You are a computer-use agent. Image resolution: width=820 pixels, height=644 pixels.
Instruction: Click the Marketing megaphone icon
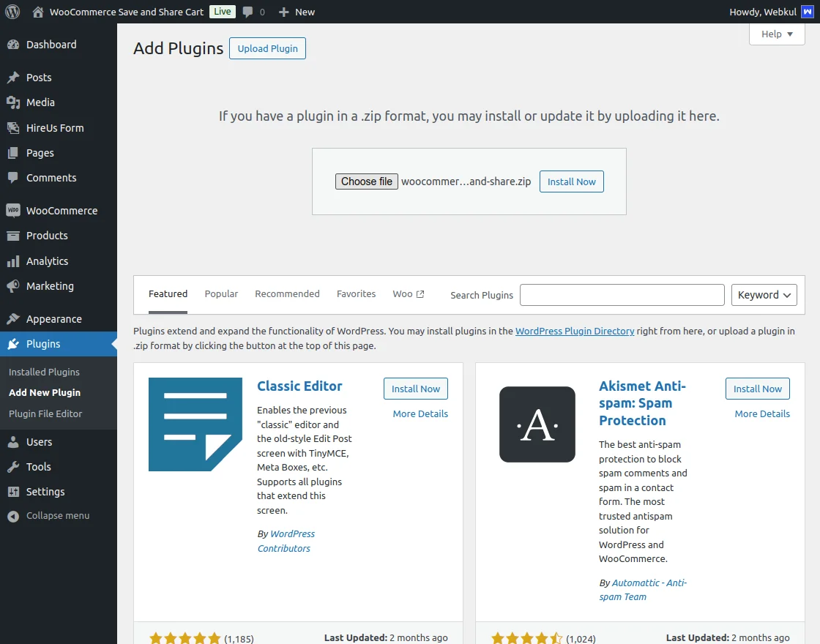pyautogui.click(x=14, y=286)
